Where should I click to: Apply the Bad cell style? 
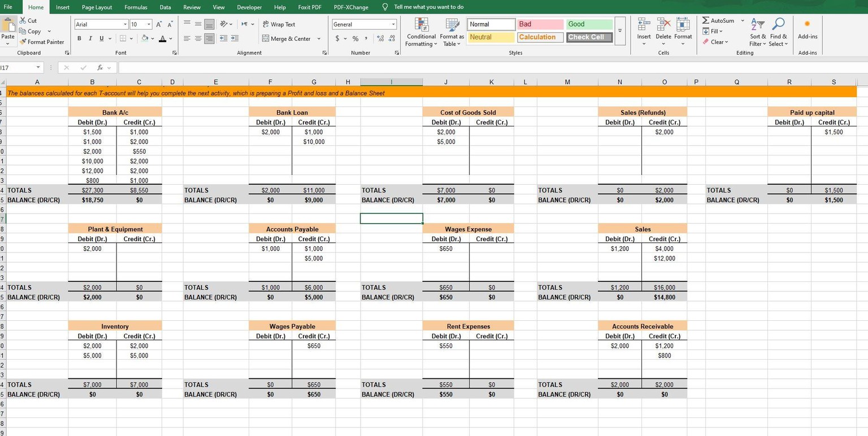pos(540,24)
